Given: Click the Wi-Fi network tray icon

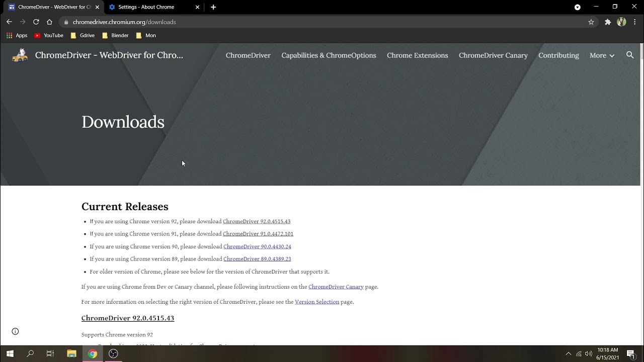Looking at the screenshot, I should pos(579,353).
